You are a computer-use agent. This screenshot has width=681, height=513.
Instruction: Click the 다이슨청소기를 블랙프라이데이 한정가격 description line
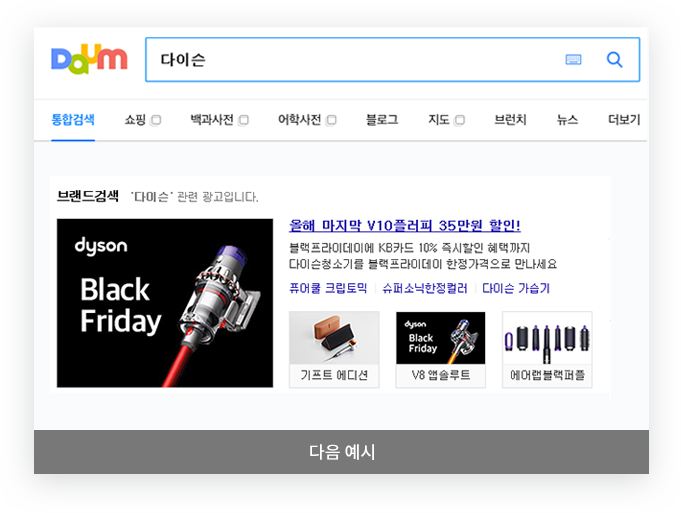(423, 264)
